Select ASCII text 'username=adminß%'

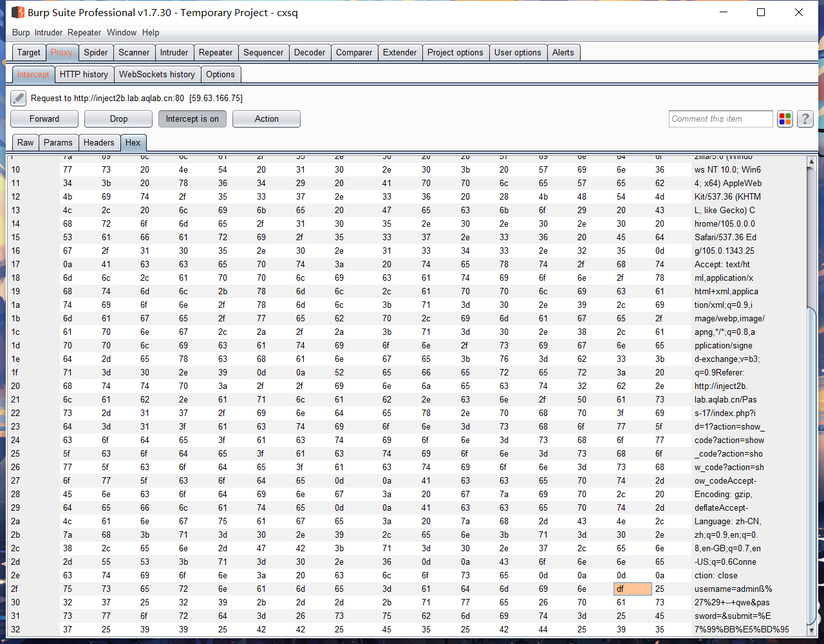[x=733, y=589]
